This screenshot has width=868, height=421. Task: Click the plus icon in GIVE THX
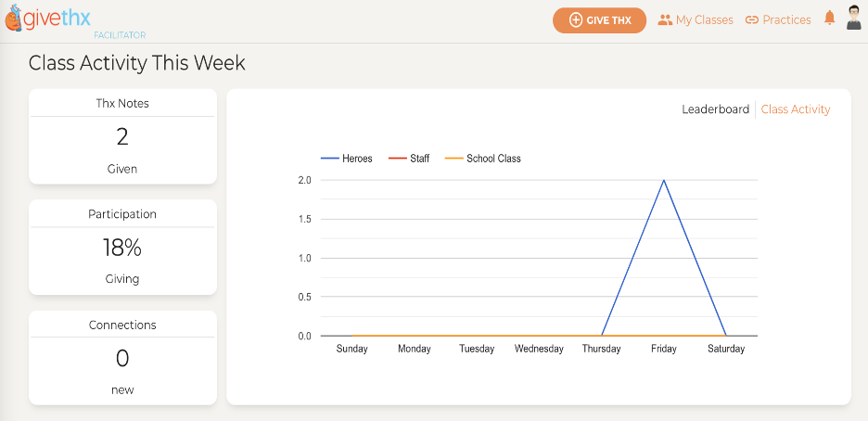click(576, 20)
